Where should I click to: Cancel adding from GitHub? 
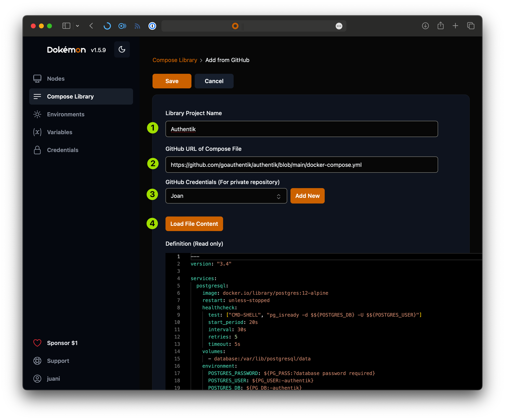(x=214, y=81)
